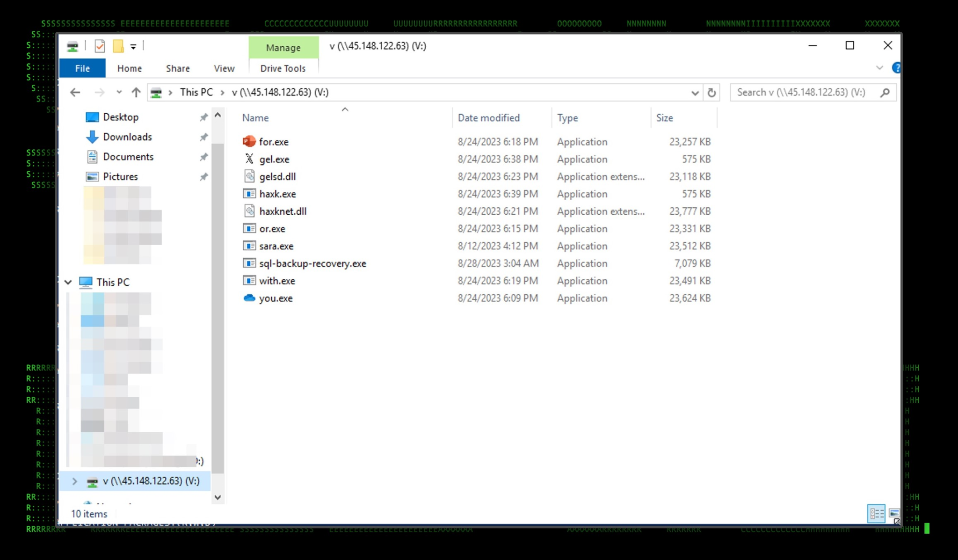
Task: Open the recent locations dropdown arrow
Action: coord(119,93)
